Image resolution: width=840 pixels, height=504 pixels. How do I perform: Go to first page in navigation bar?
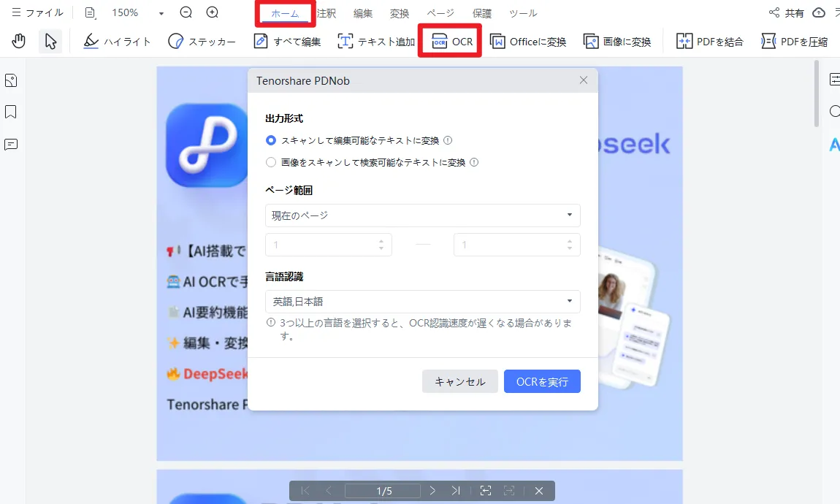click(x=305, y=491)
